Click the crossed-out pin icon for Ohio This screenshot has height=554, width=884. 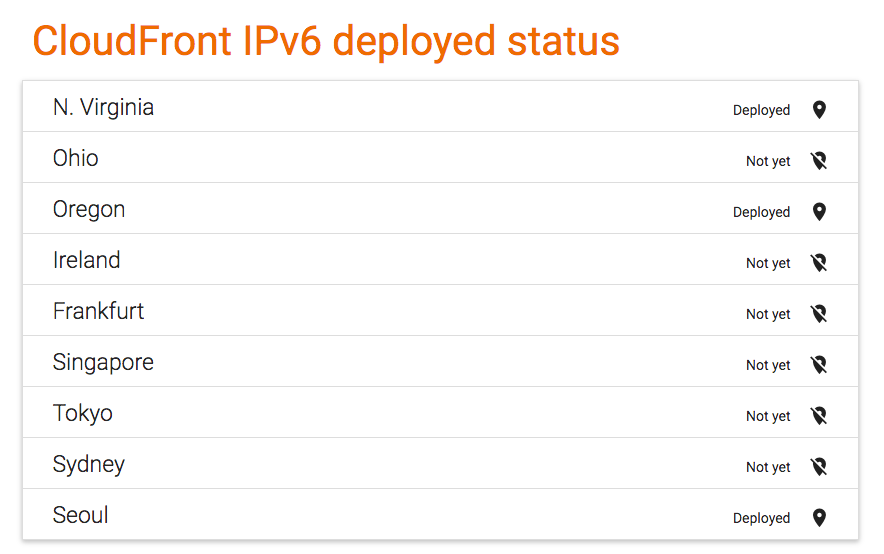click(819, 161)
